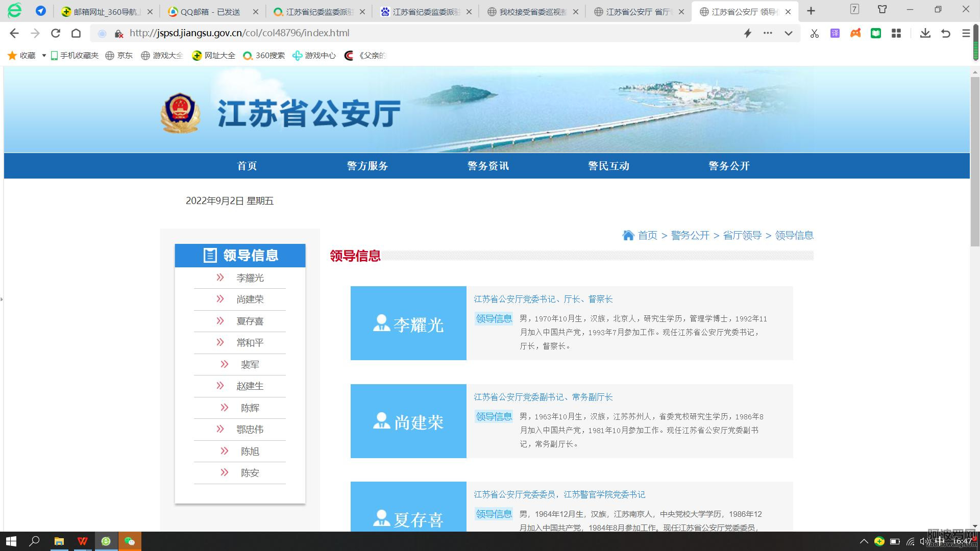Open the orange game controller extension
Viewport: 980px width, 551px height.
pos(855,33)
